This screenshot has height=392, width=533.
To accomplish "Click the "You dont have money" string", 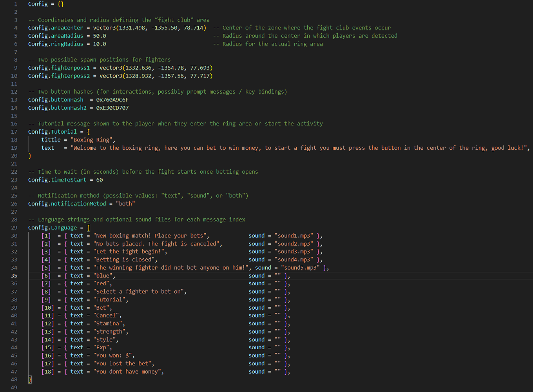I will pos(128,372).
